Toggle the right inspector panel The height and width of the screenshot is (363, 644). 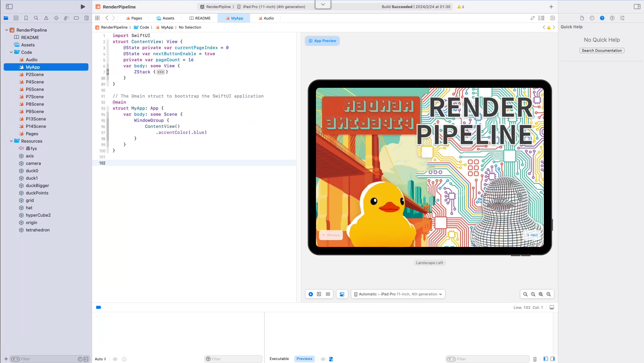(637, 7)
